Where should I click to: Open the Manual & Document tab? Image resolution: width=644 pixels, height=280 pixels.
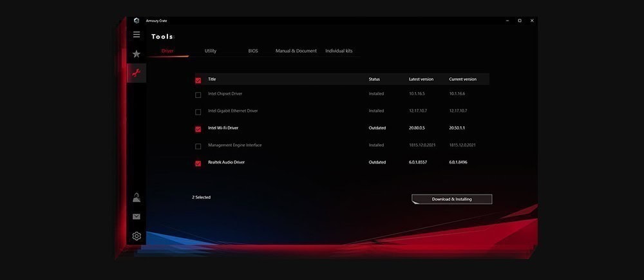pyautogui.click(x=296, y=51)
